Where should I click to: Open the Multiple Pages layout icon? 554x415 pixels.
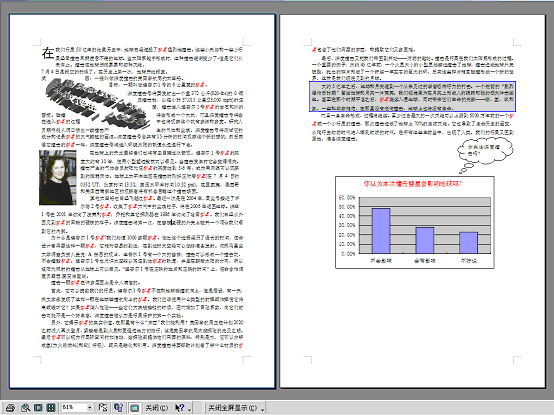(51, 408)
